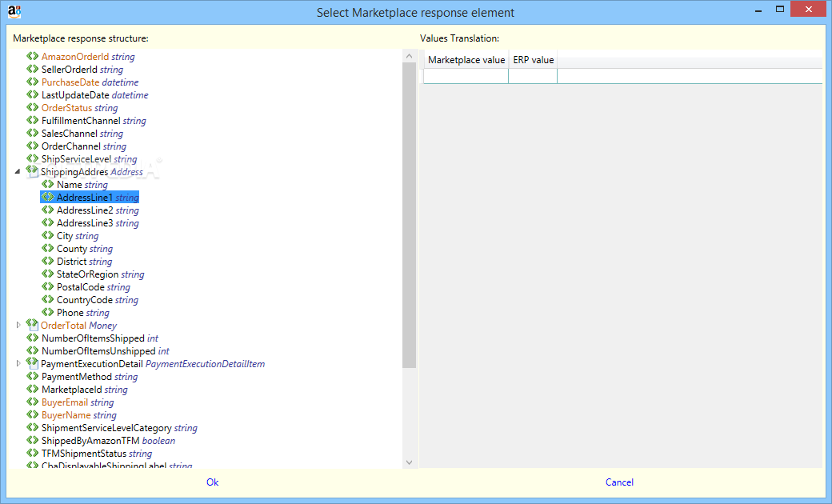Click the element icon beside FulfillmentChannel
This screenshot has height=504, width=832.
(32, 121)
